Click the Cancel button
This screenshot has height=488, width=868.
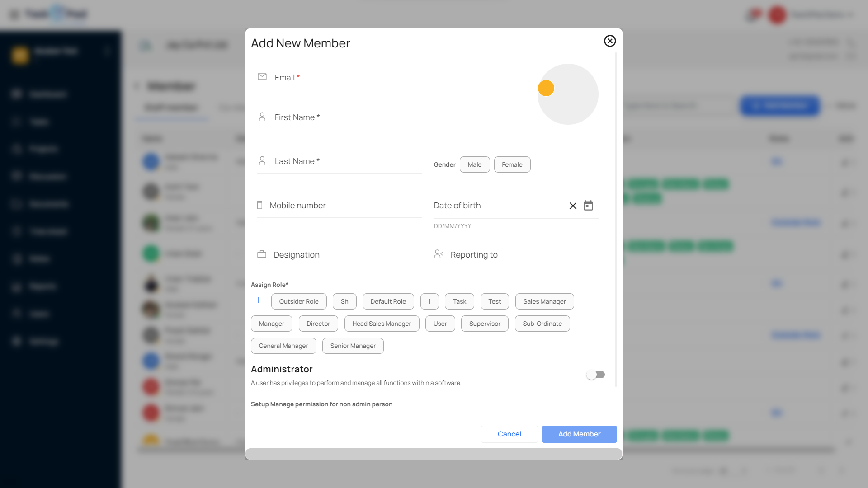click(509, 434)
